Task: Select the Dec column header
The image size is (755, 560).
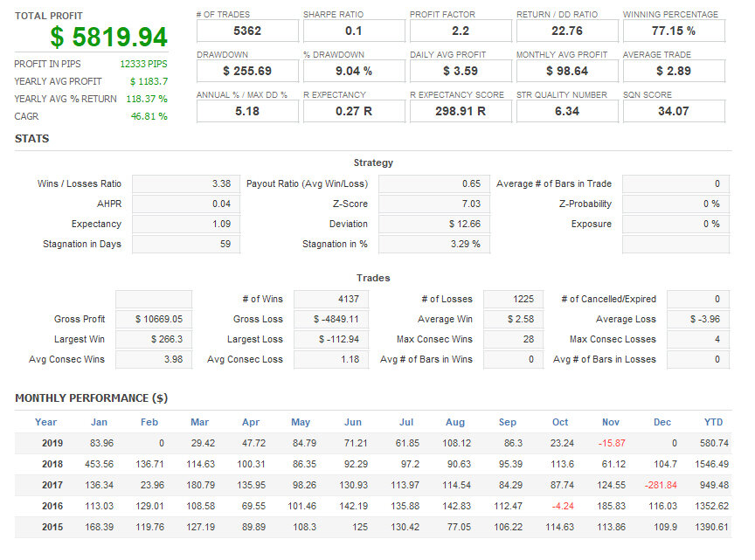Action: tap(662, 422)
